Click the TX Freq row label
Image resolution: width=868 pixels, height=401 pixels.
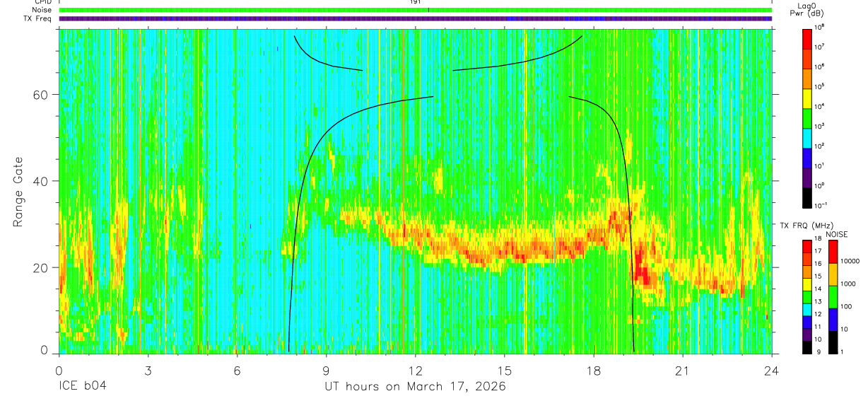[x=38, y=18]
